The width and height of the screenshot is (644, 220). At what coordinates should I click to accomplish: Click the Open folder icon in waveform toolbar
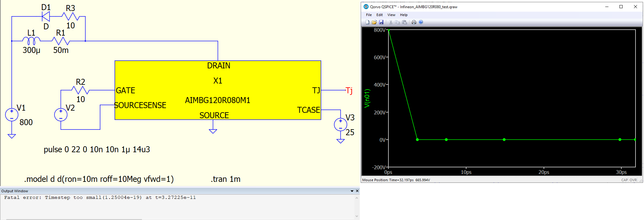click(374, 22)
